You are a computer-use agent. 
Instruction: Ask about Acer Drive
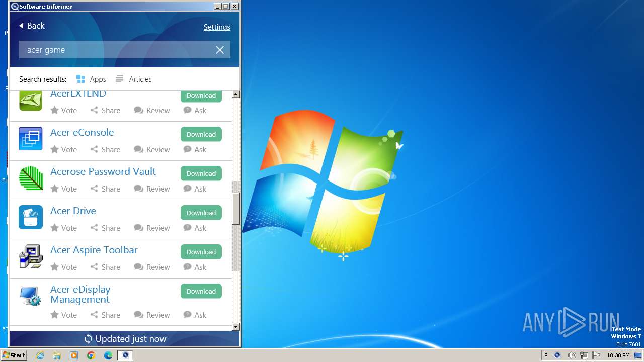pos(195,228)
